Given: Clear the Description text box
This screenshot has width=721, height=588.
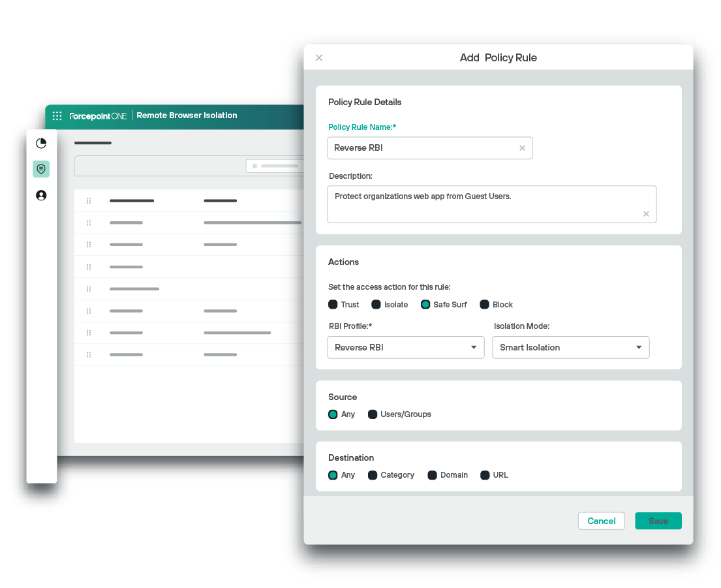Looking at the screenshot, I should tap(646, 213).
